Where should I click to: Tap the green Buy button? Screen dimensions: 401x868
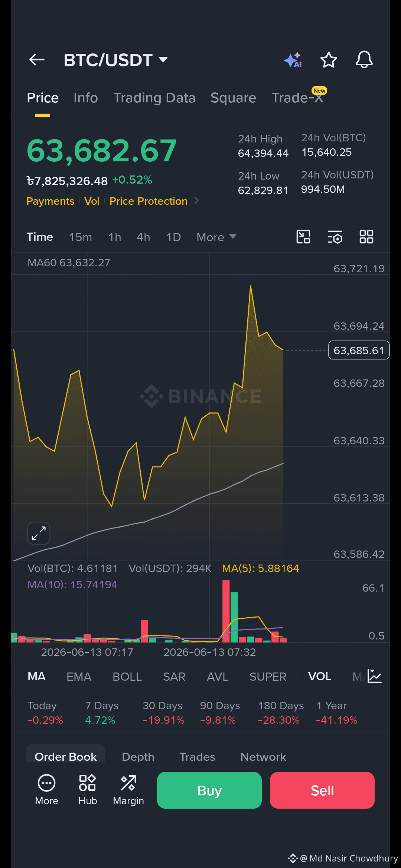point(209,790)
